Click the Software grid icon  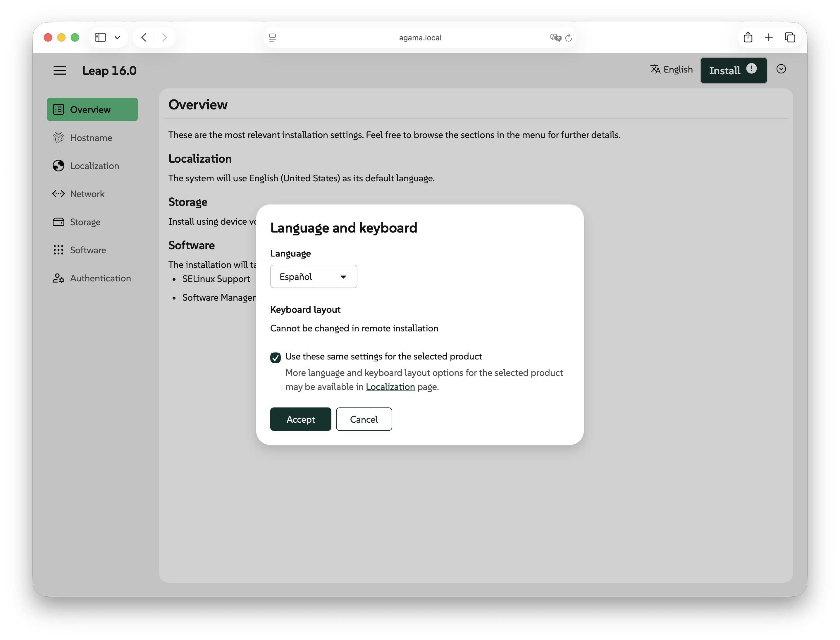pos(58,250)
